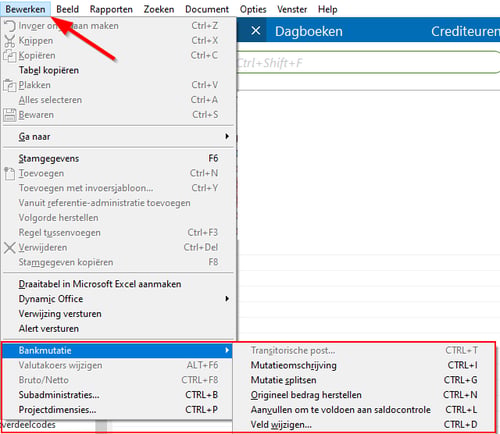
Task: Open Veld wijzigen dialog
Action: coord(364,425)
